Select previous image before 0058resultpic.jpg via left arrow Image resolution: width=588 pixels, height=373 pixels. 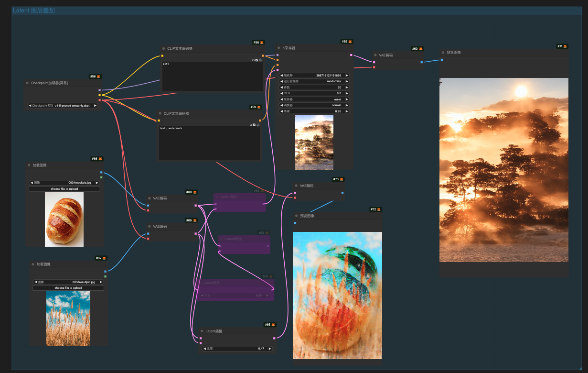tap(35, 282)
